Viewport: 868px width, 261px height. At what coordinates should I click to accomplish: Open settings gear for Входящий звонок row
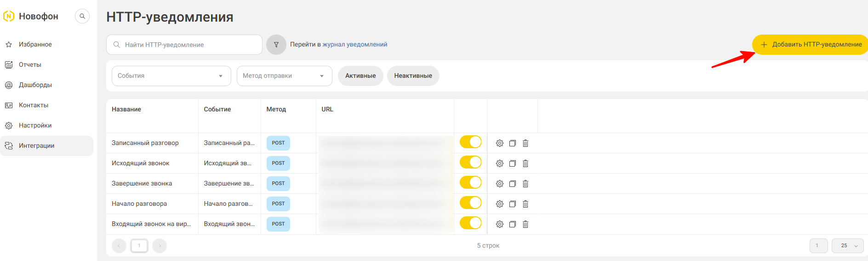[500, 224]
